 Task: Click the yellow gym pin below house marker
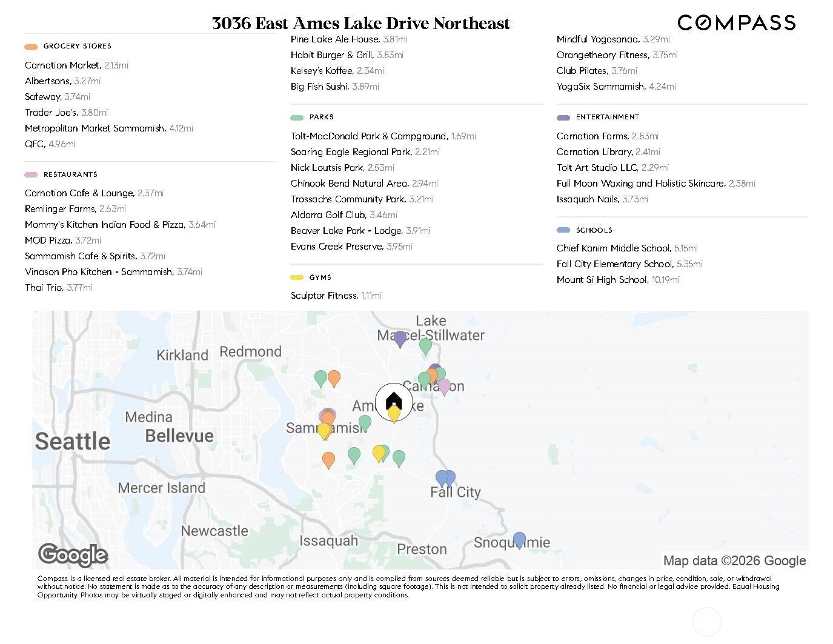(394, 414)
